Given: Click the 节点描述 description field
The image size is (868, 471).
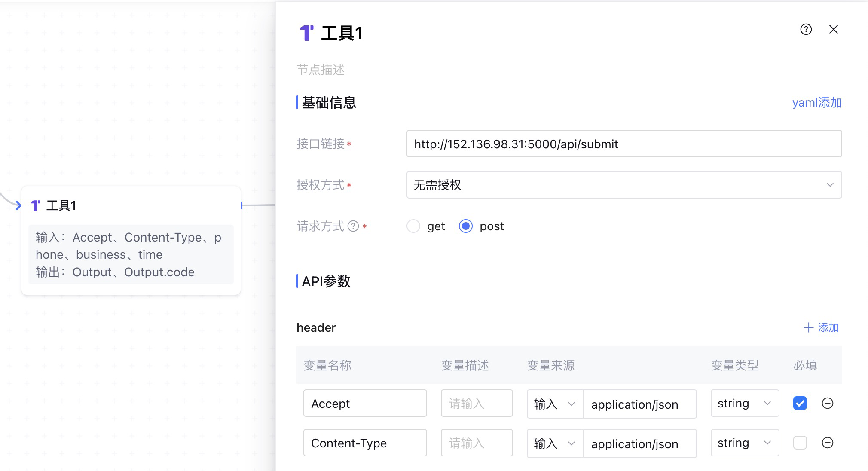Looking at the screenshot, I should (x=321, y=70).
